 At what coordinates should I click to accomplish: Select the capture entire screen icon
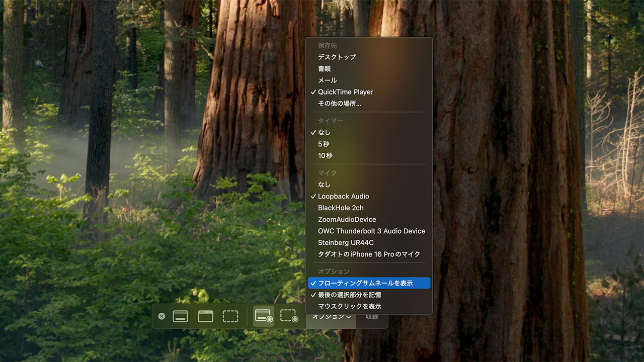(x=180, y=316)
